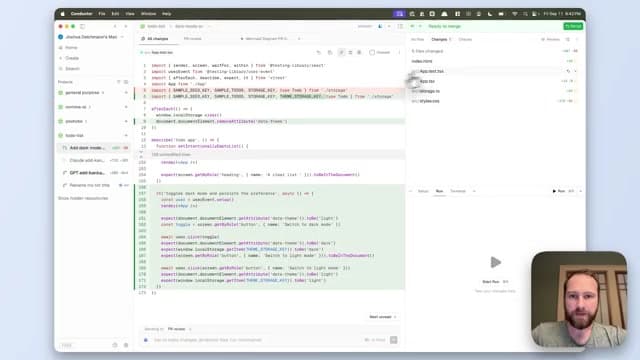Screen dimensions: 640x360
Task: Click the vertical dots menu beside Viewed
Action: click(x=399, y=53)
